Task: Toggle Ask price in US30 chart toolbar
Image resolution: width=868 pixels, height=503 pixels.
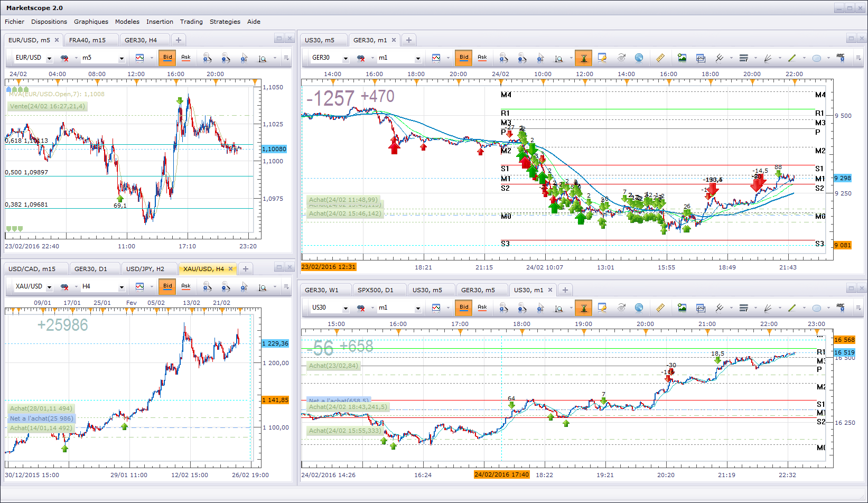Action: pyautogui.click(x=482, y=308)
